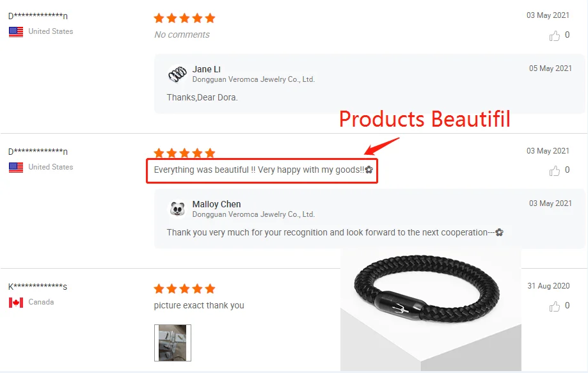Image resolution: width=588 pixels, height=373 pixels.
Task: Open the Jane Li seller name
Action: click(x=206, y=69)
